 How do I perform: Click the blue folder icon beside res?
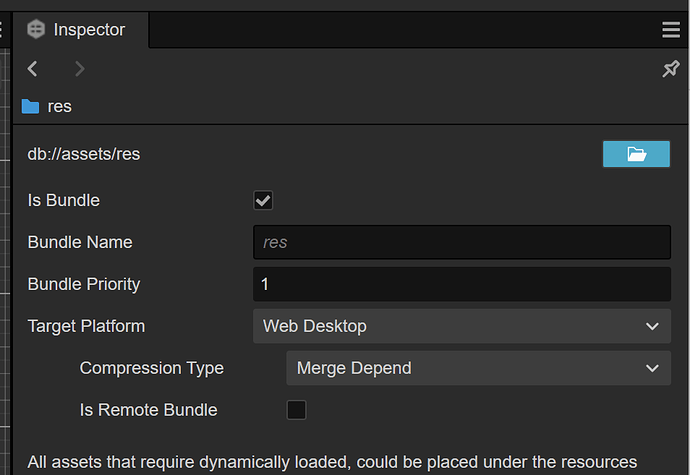(30, 106)
